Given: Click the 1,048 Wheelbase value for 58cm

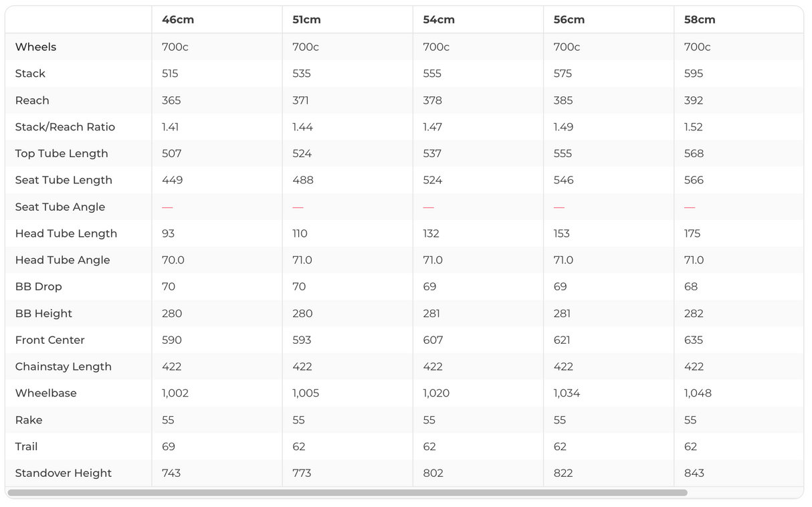Looking at the screenshot, I should click(x=698, y=393).
